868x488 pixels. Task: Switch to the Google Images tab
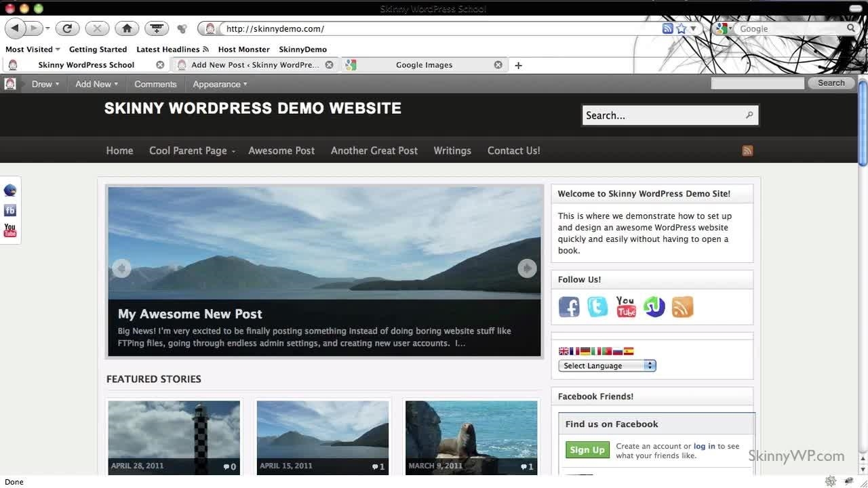point(424,65)
